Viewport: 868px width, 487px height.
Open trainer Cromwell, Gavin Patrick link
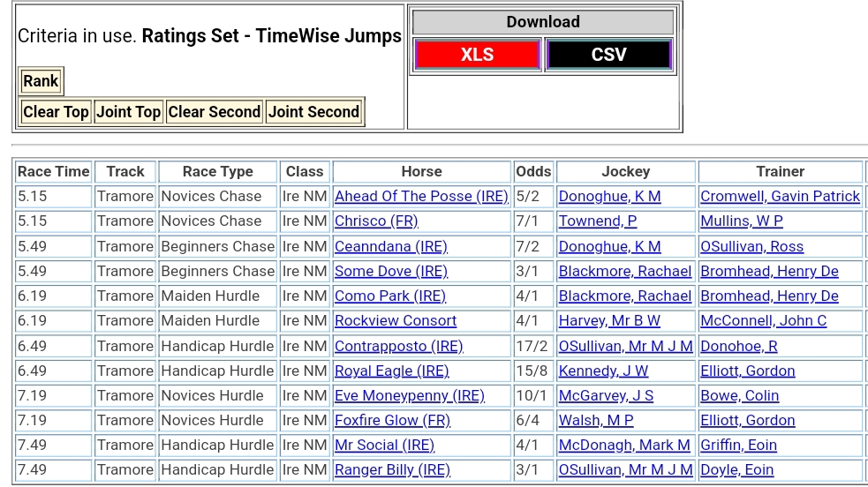pos(780,196)
